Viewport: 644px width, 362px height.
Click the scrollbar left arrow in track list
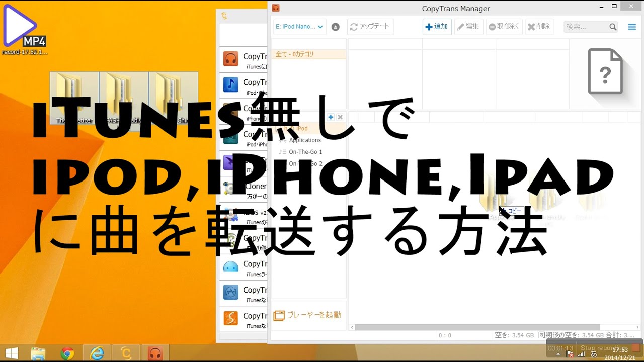click(x=352, y=327)
